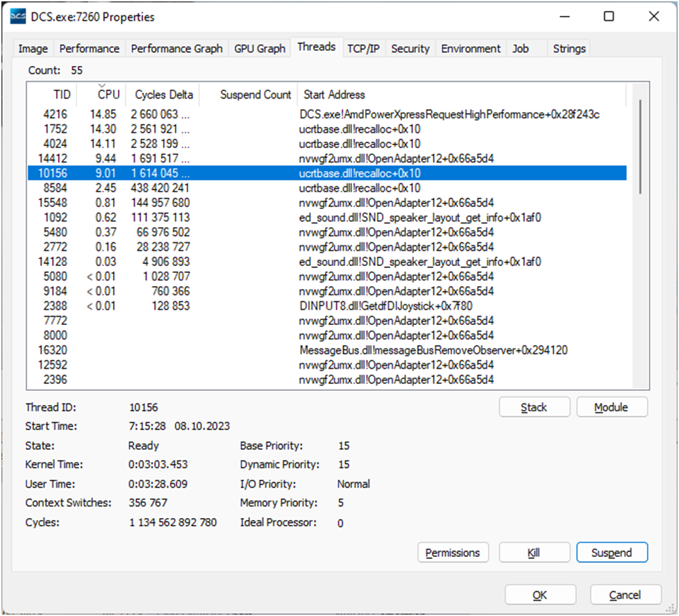Screen dimensions: 679x616
Task: Select thread 14128 ed_sound.dll row
Action: (x=327, y=262)
